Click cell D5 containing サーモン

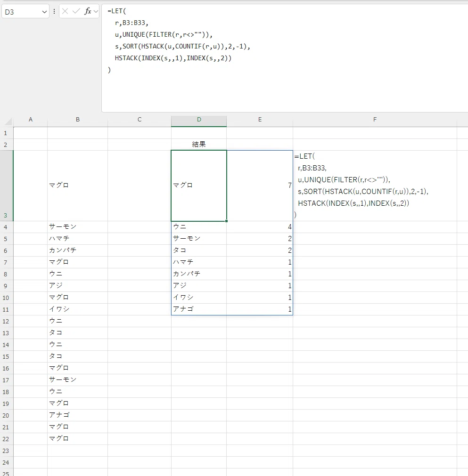tap(199, 239)
